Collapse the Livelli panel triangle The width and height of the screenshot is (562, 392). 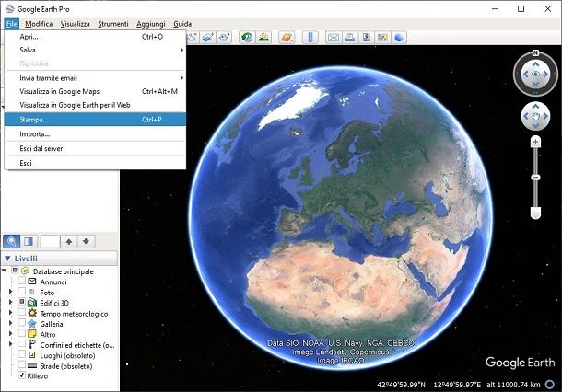pyautogui.click(x=7, y=258)
